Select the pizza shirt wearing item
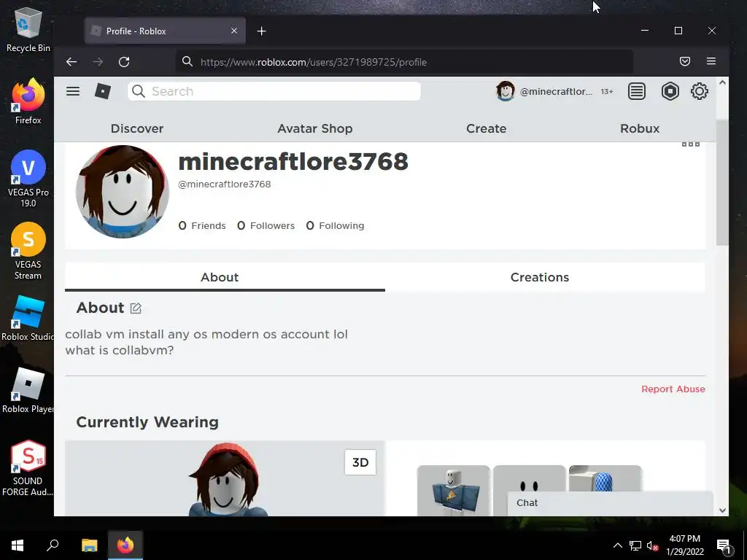 pos(453,491)
